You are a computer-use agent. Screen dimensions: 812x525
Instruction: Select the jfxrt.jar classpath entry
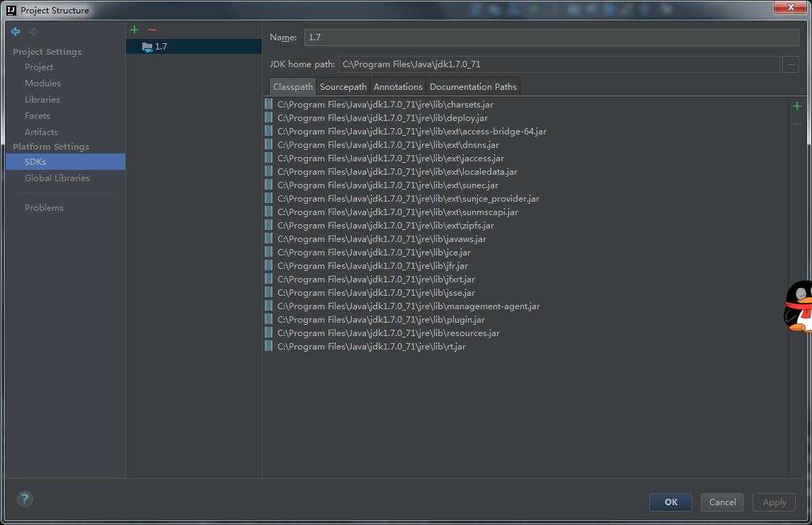tap(376, 279)
